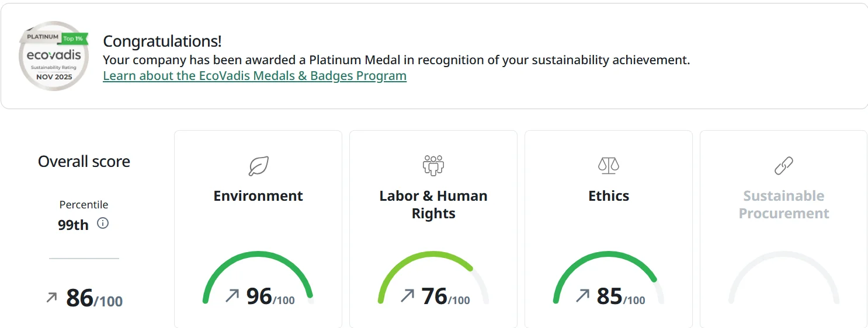
Task: Click the empty Sustainable Procurement gauge
Action: [783, 255]
